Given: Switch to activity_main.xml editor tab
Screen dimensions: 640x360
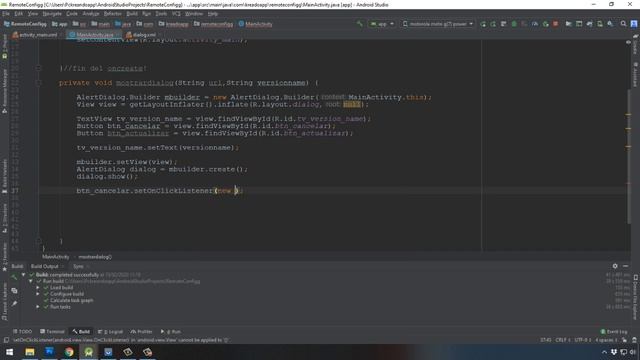Looking at the screenshot, I should point(38,35).
